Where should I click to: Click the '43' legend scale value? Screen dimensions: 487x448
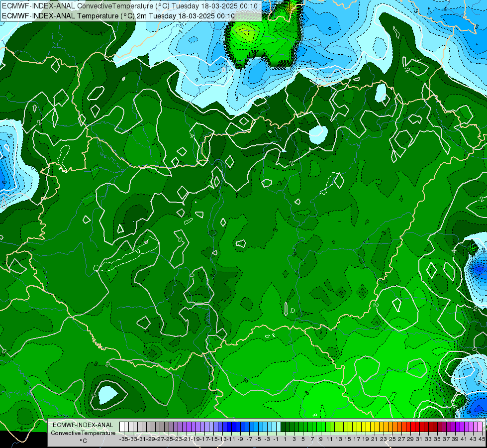[x=473, y=439]
